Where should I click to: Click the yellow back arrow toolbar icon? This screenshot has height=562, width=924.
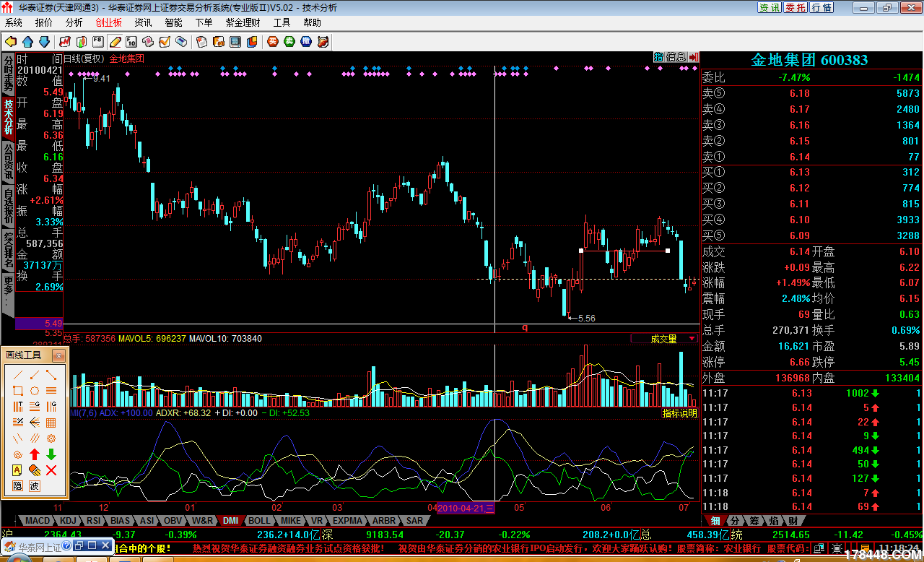11,41
